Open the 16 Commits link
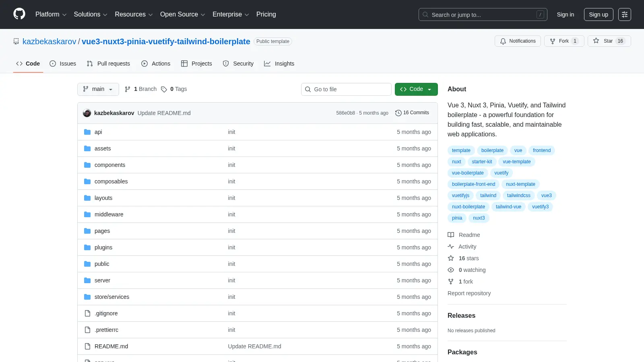This screenshot has height=362, width=644. [x=412, y=113]
